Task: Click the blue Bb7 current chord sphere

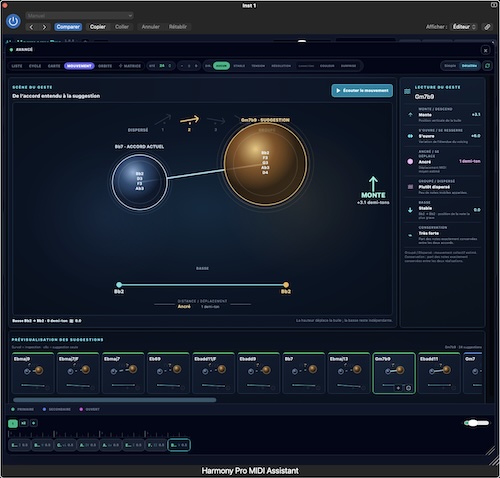Action: click(x=139, y=182)
